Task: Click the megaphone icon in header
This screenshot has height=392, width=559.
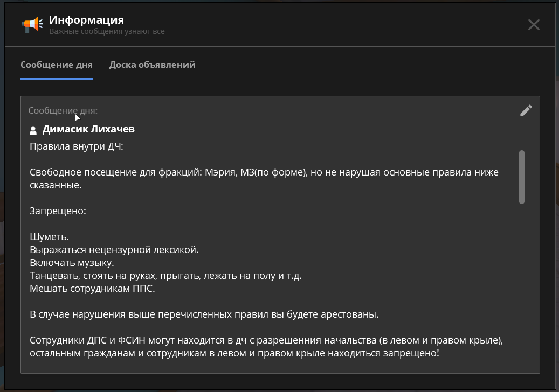Action: pyautogui.click(x=32, y=24)
